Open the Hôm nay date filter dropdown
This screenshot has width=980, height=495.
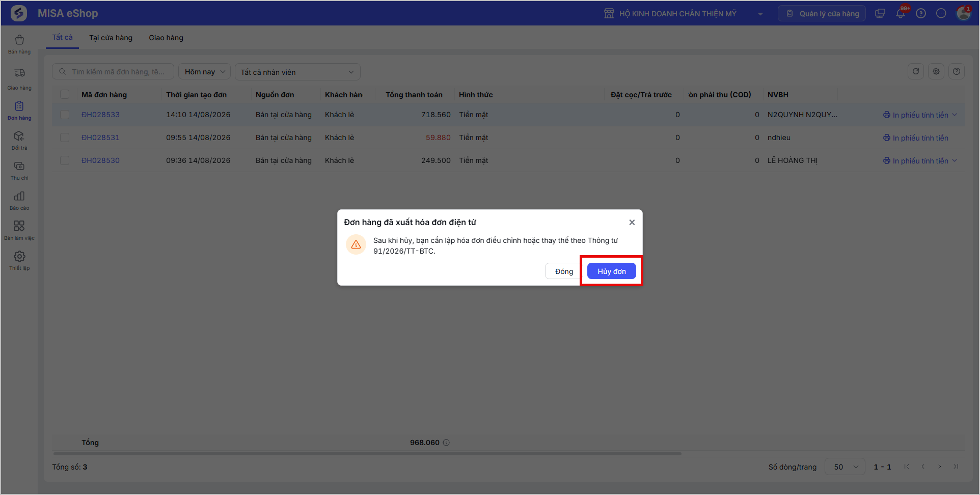(x=204, y=72)
